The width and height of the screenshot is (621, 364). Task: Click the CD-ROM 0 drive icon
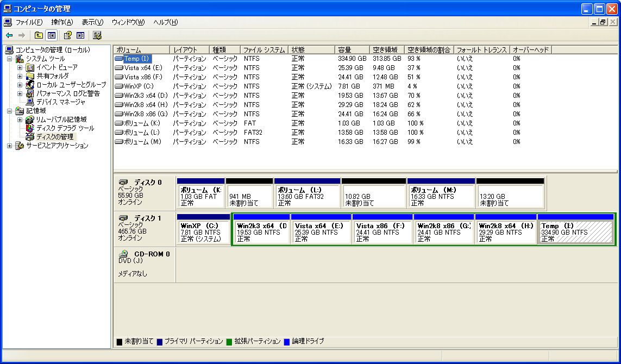pyautogui.click(x=123, y=254)
